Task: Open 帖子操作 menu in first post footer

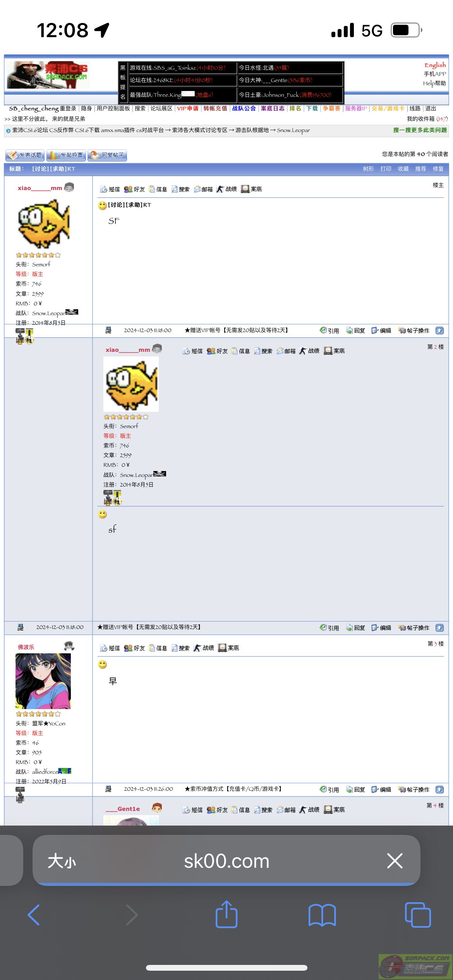Action: (414, 331)
